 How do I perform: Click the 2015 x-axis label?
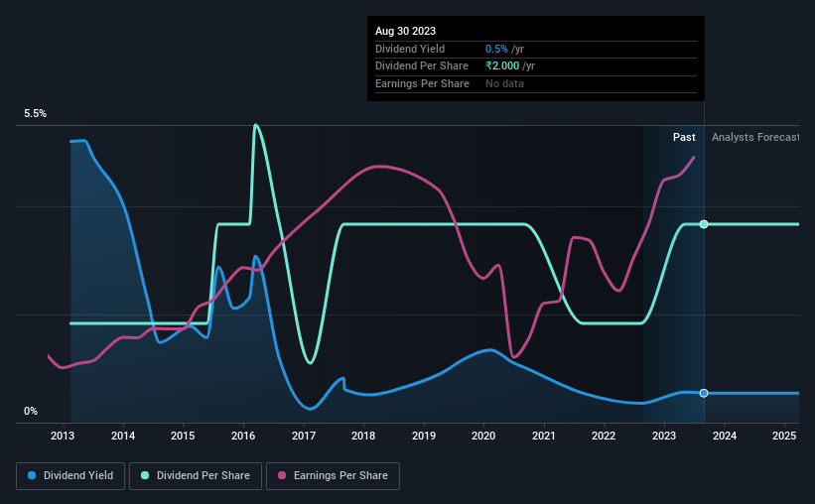tap(183, 436)
